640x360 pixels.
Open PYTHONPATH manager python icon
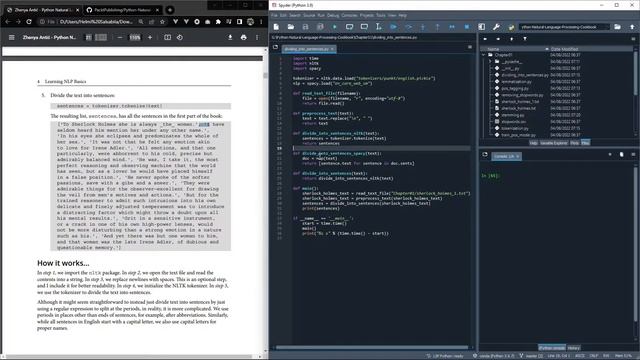coord(511,27)
